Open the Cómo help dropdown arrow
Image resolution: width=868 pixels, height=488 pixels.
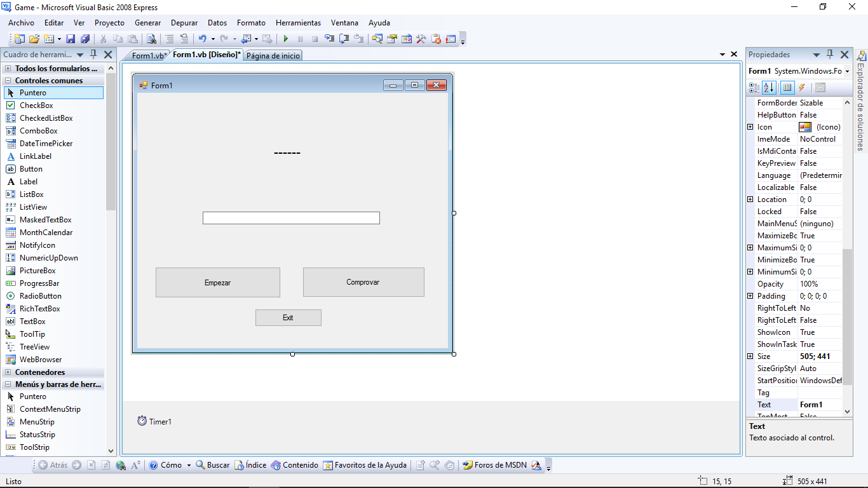click(x=189, y=465)
